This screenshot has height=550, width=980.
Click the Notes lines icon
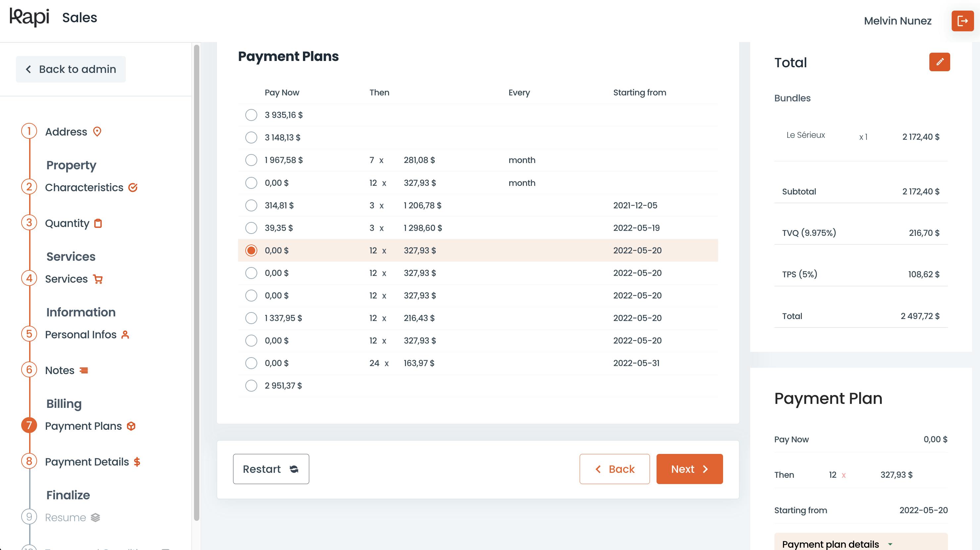pyautogui.click(x=84, y=370)
